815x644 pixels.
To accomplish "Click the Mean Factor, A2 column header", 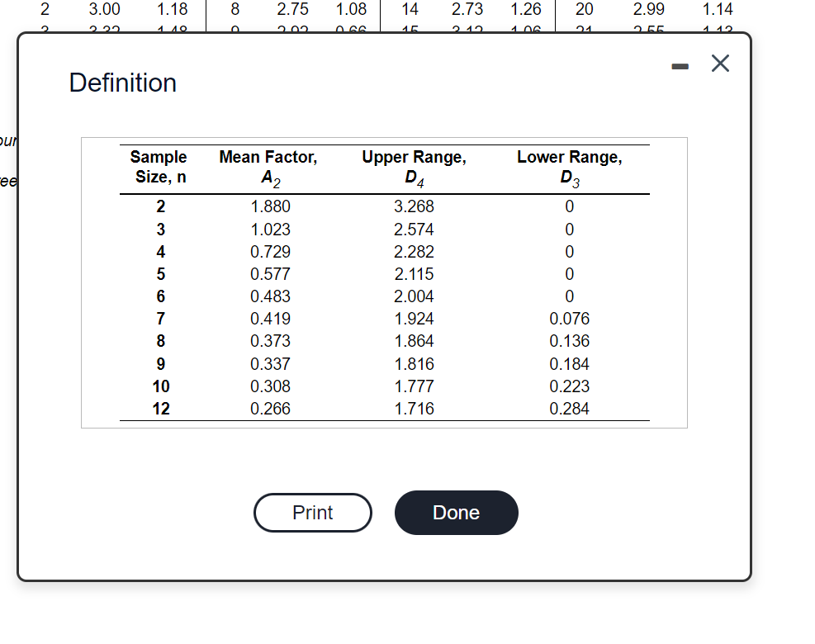I will point(268,167).
